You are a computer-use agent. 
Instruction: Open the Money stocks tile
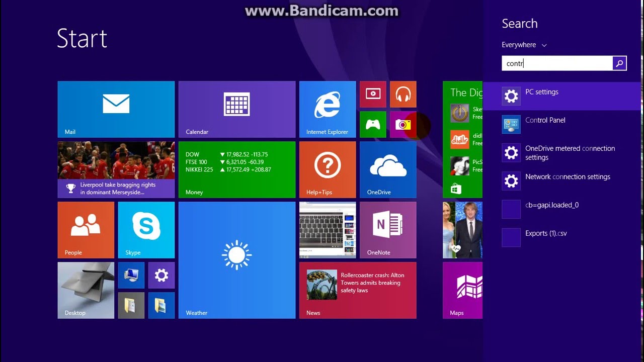tap(236, 169)
